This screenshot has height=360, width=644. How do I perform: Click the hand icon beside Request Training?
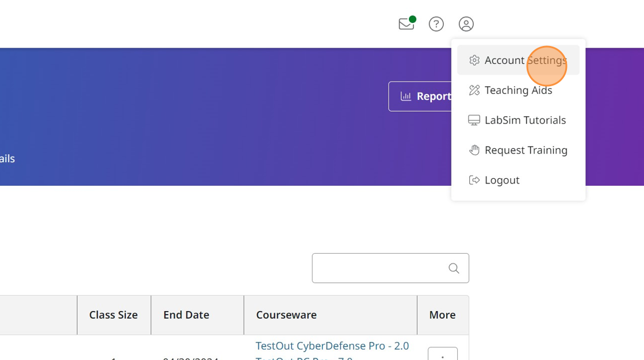tap(474, 150)
